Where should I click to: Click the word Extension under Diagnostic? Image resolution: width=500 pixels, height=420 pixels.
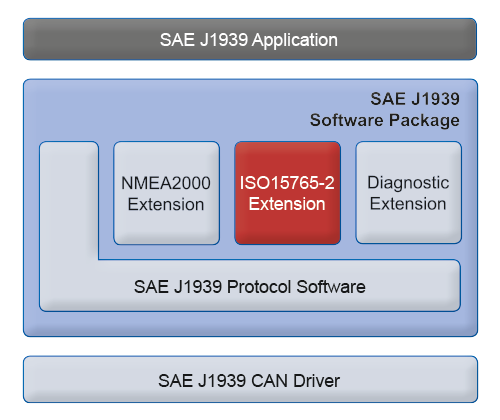coord(408,203)
